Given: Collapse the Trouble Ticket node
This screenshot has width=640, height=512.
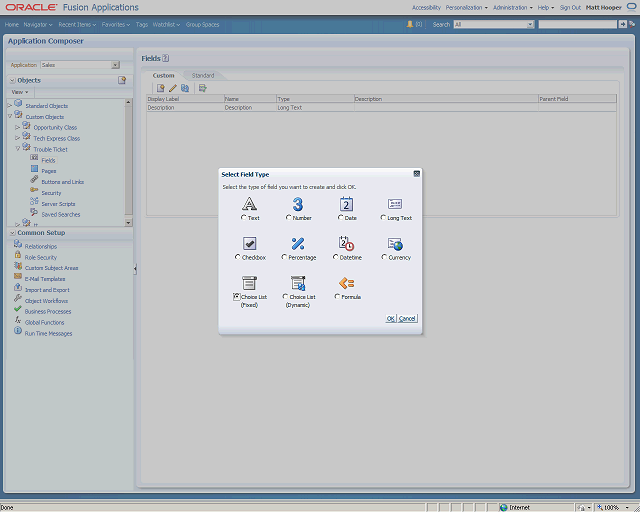Looking at the screenshot, I should pyautogui.click(x=18, y=149).
